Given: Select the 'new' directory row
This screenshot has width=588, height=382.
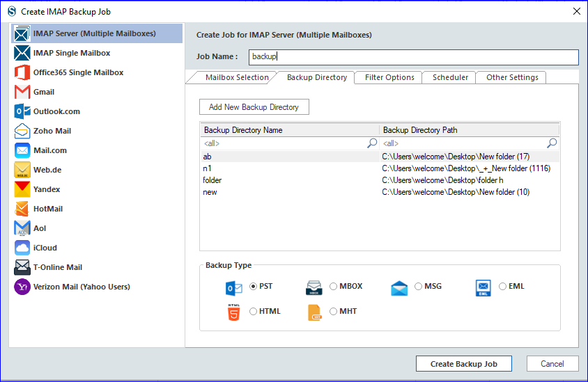Looking at the screenshot, I should (x=380, y=192).
